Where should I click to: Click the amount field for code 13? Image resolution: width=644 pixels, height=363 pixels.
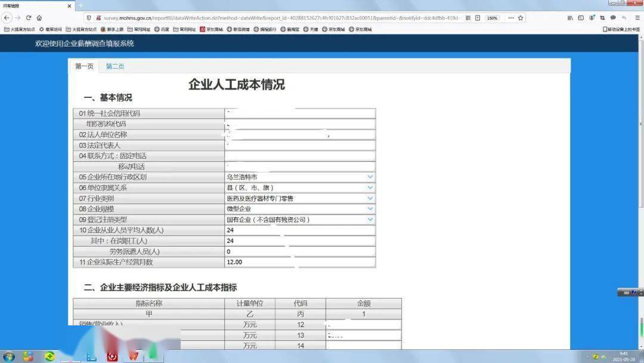point(364,336)
